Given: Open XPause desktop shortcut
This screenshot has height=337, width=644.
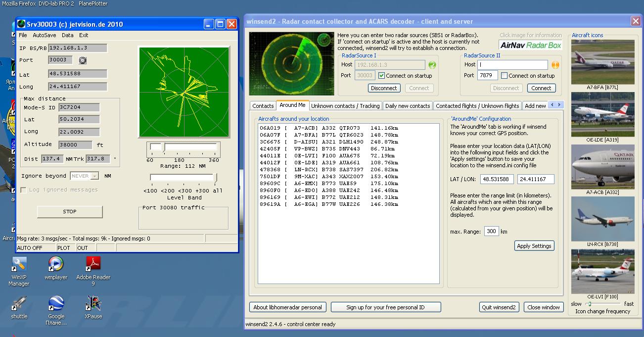Looking at the screenshot, I should [x=93, y=307].
